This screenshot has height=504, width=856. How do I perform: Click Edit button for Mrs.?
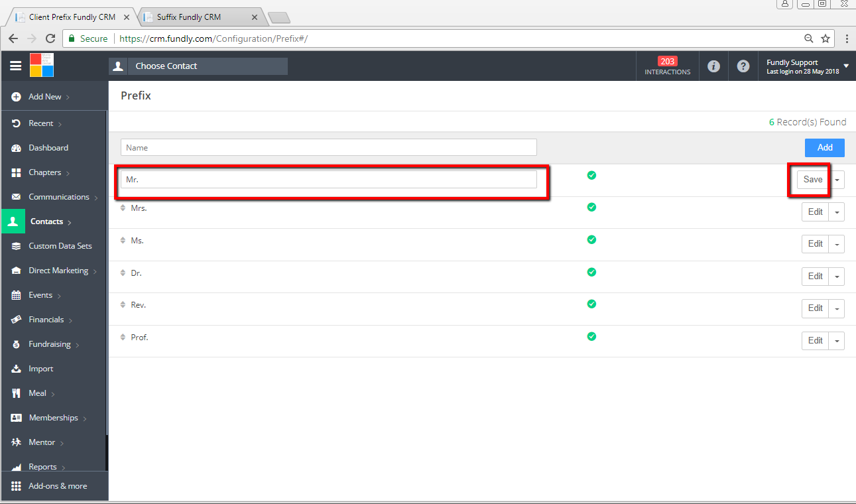click(x=816, y=212)
